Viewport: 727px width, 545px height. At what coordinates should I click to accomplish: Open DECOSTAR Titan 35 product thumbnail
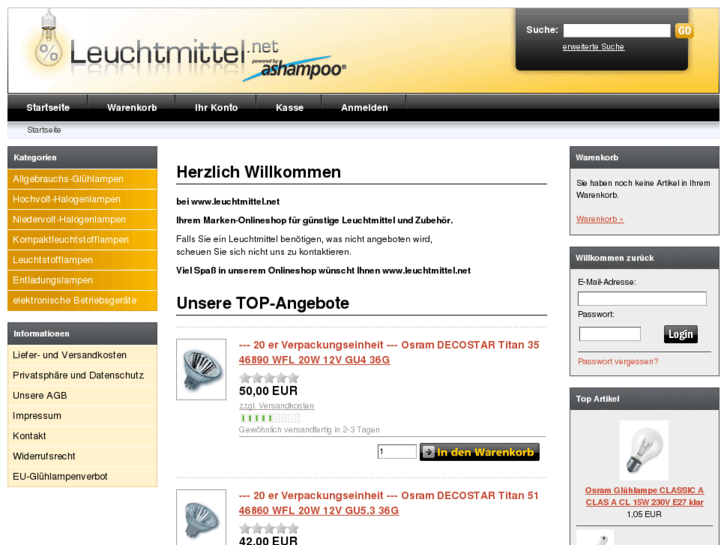201,369
